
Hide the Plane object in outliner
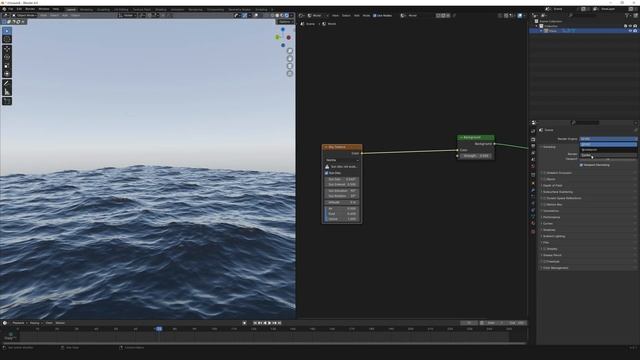point(630,31)
